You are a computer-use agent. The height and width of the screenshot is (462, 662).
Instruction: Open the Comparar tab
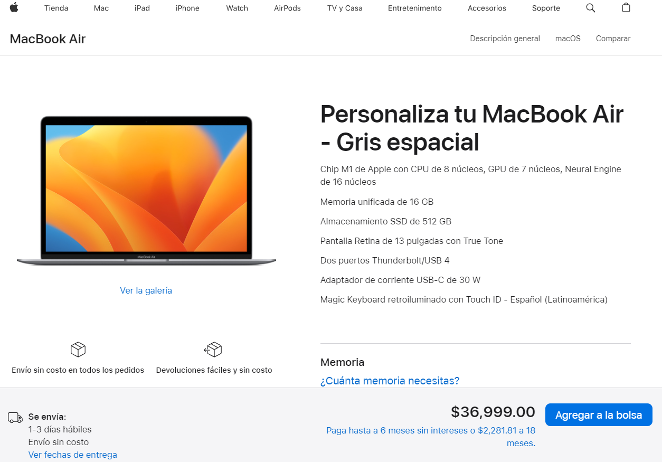pos(613,38)
